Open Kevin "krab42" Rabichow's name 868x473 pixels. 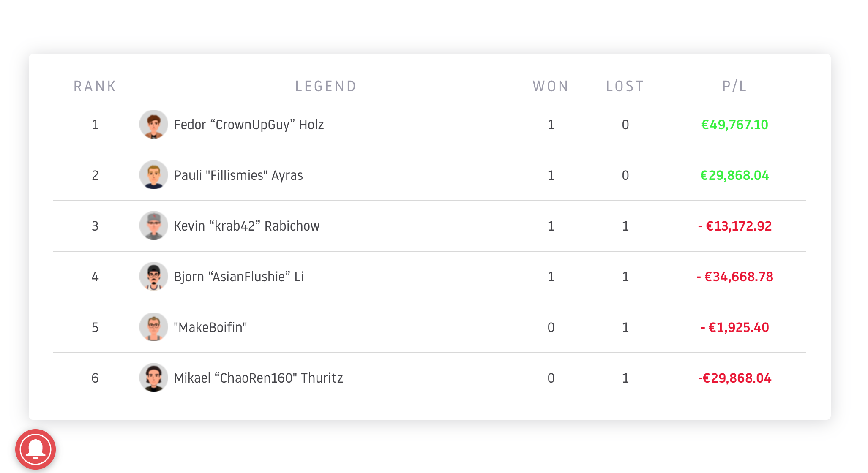coord(247,226)
